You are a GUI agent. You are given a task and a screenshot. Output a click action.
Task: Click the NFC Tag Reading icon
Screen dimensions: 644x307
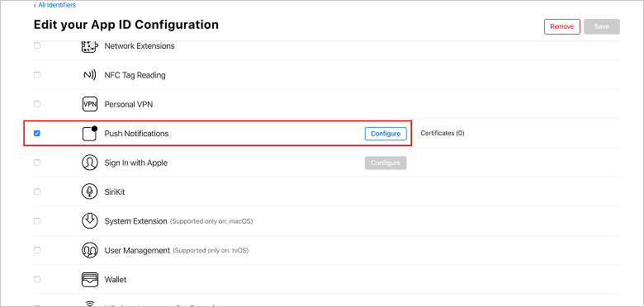[x=89, y=75]
